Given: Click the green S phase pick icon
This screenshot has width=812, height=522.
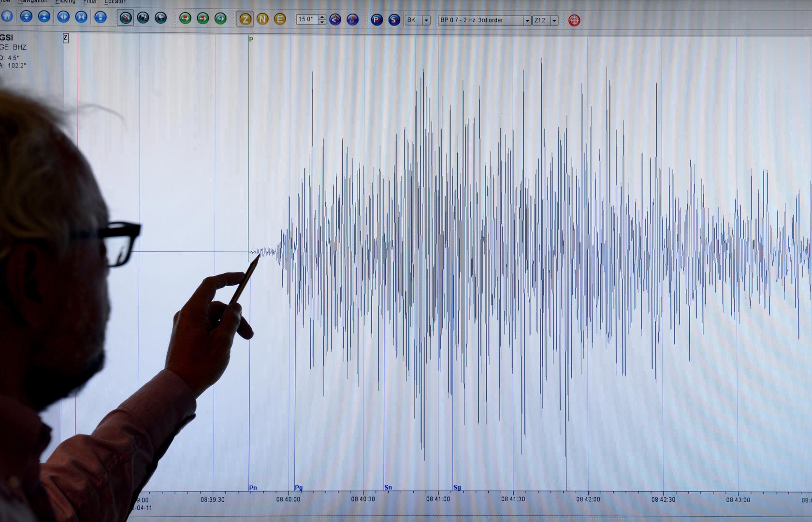Looking at the screenshot, I should pos(203,18).
